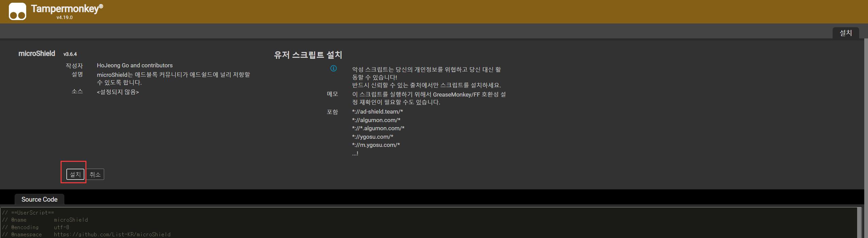Click the blue info icon beside the warning
This screenshot has height=238, width=868.
[x=333, y=68]
